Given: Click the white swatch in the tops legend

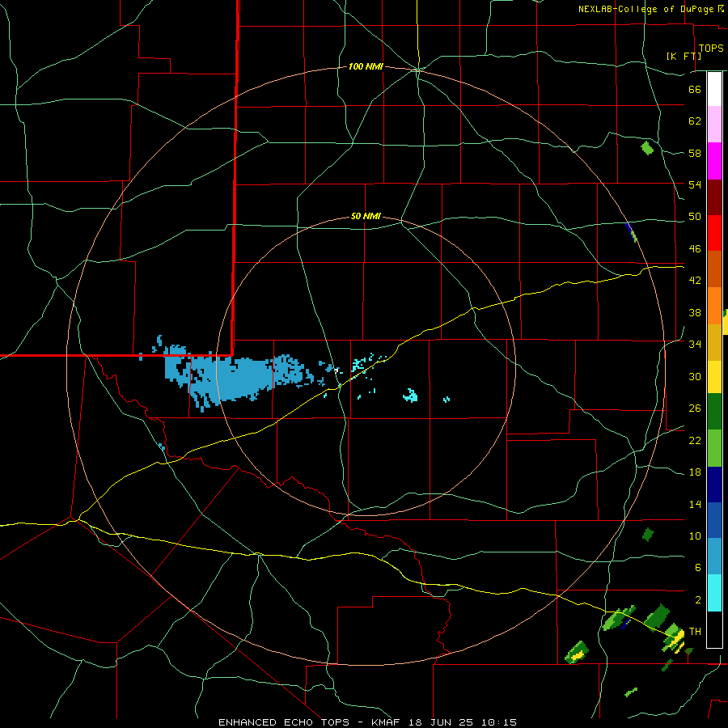Looking at the screenshot, I should point(714,89).
